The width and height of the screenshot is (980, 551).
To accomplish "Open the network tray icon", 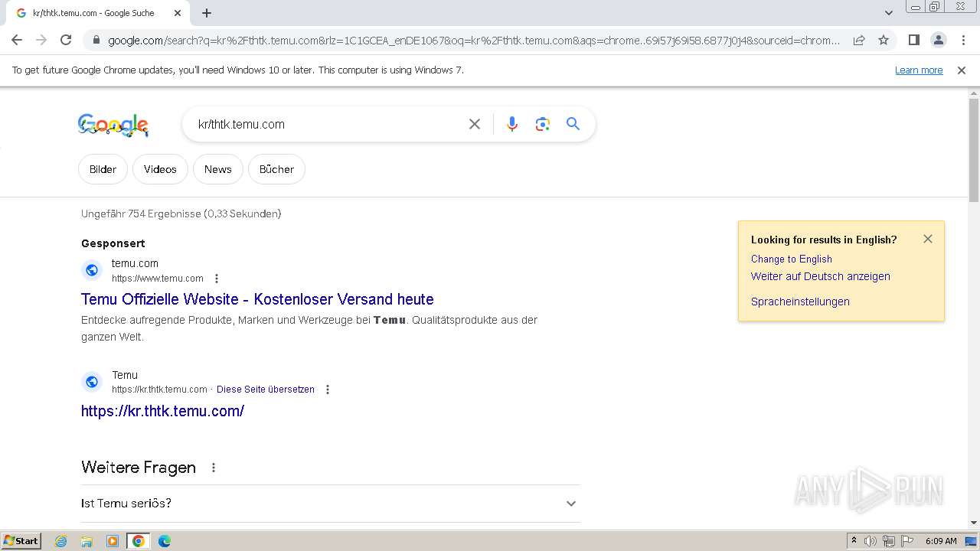I will [889, 541].
